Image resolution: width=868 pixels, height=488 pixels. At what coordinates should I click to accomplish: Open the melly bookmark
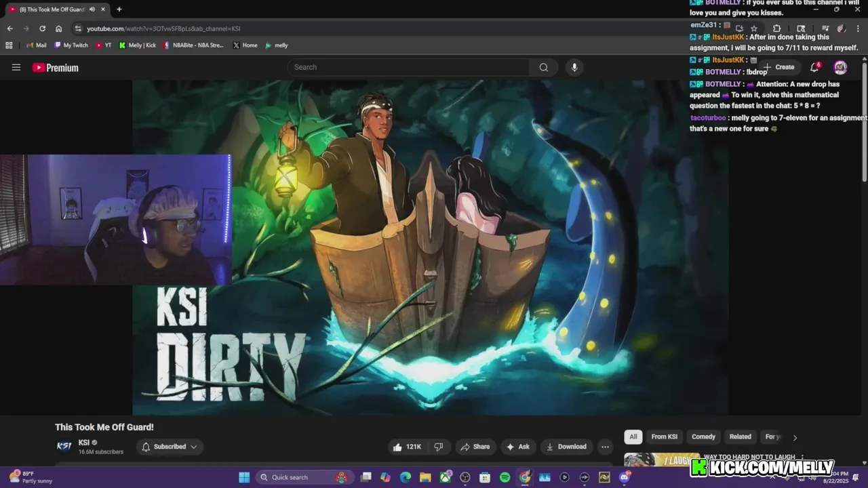click(277, 45)
